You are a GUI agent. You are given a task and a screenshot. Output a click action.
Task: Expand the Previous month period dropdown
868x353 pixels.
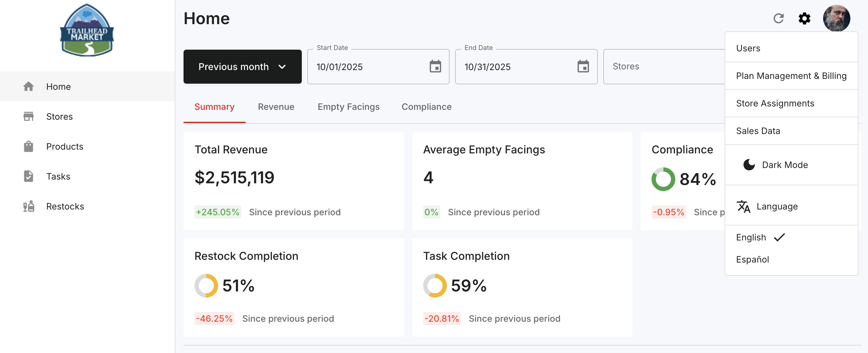[242, 67]
